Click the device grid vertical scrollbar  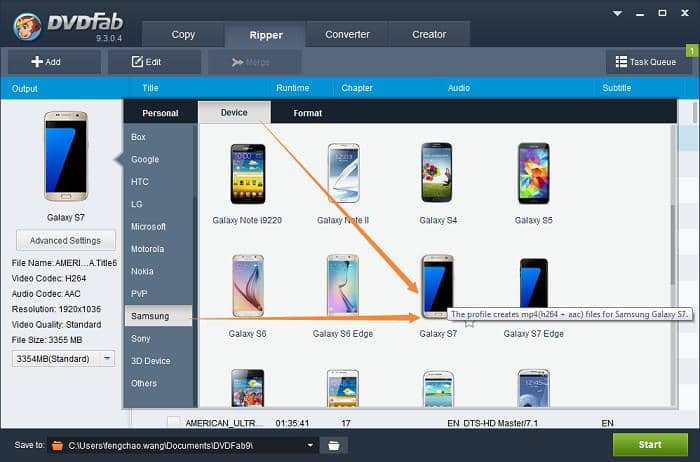pyautogui.click(x=673, y=245)
